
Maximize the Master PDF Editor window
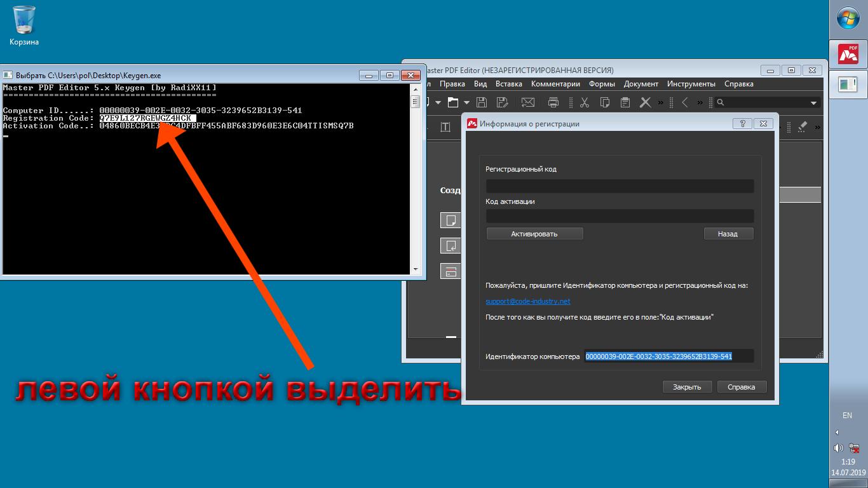pos(791,71)
